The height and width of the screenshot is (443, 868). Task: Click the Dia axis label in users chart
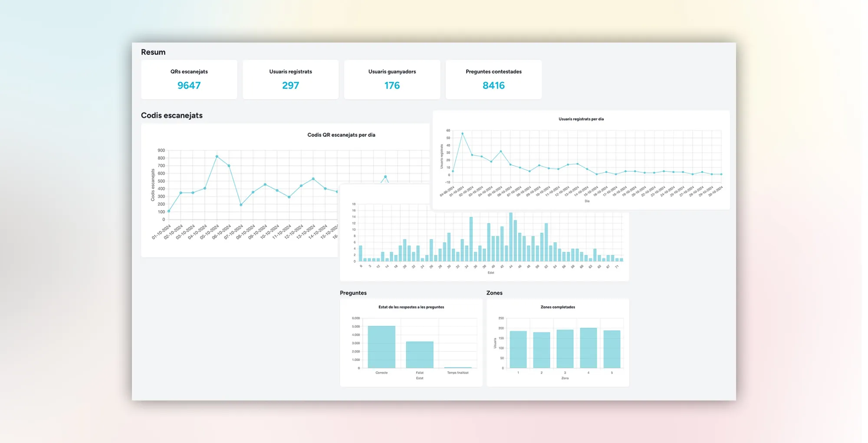[x=587, y=201]
